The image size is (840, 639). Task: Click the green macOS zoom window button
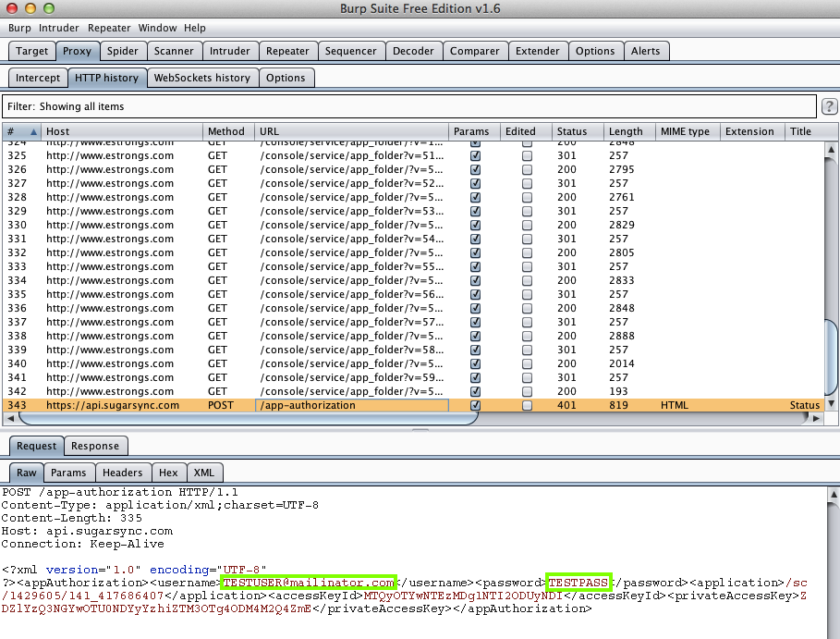click(x=49, y=8)
